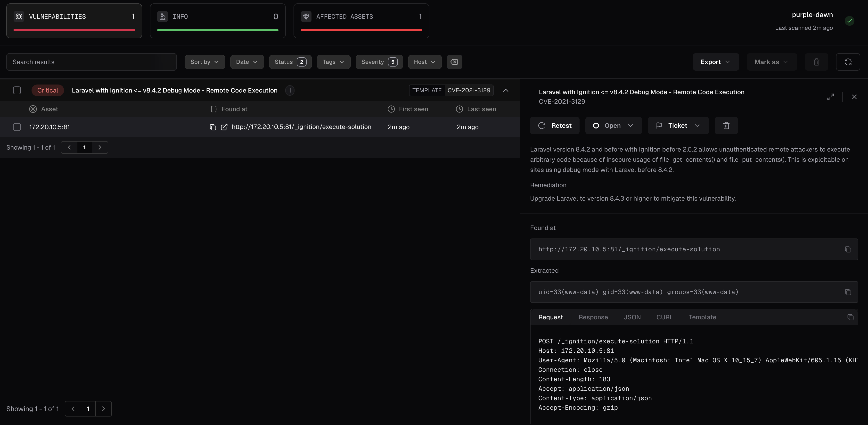
Task: Click the clear filters icon
Action: pyautogui.click(x=454, y=62)
